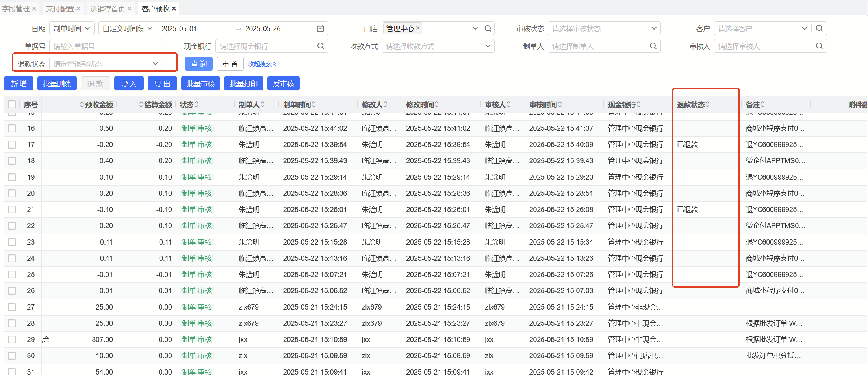Close the 字段管理 tab
Viewport: 868px width, 375px height.
click(34, 9)
